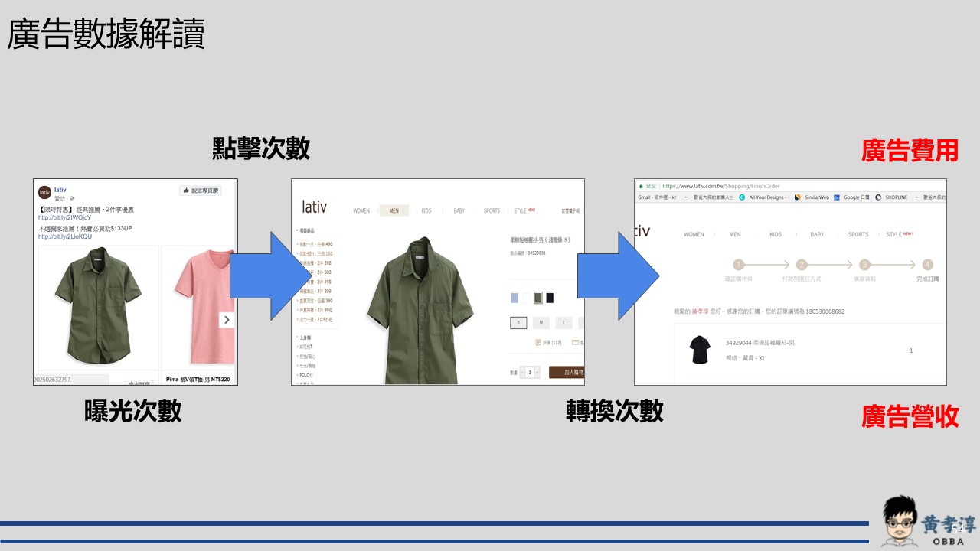Click the quantity input field showing 1
980x551 pixels.
pyautogui.click(x=530, y=372)
